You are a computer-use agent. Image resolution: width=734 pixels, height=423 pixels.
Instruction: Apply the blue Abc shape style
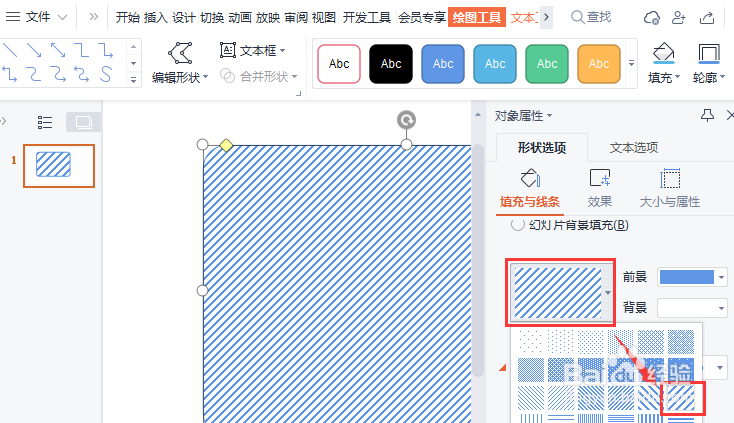tap(443, 64)
